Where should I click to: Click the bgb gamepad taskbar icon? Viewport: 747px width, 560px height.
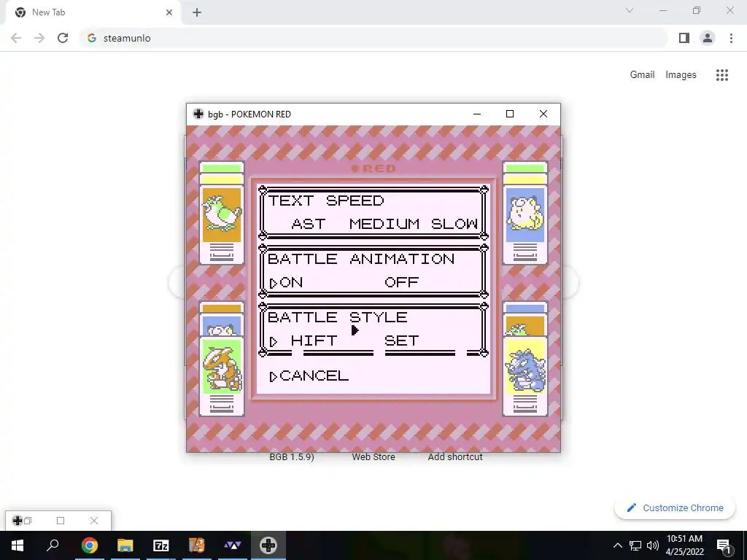(268, 545)
